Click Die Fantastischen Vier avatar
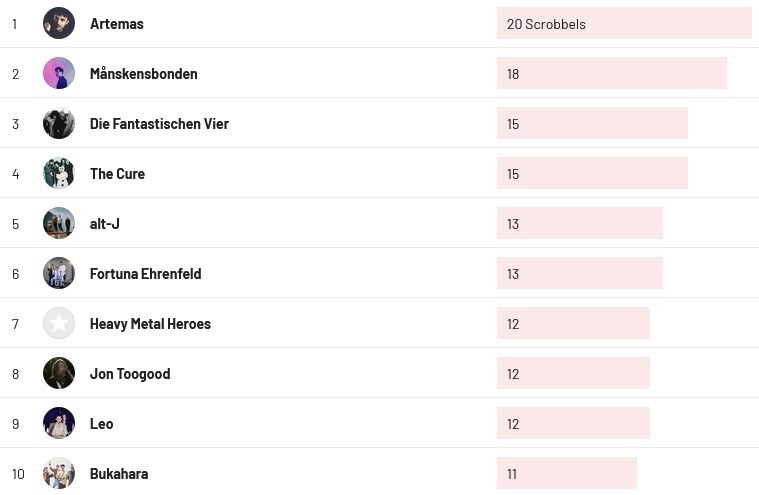 tap(59, 123)
